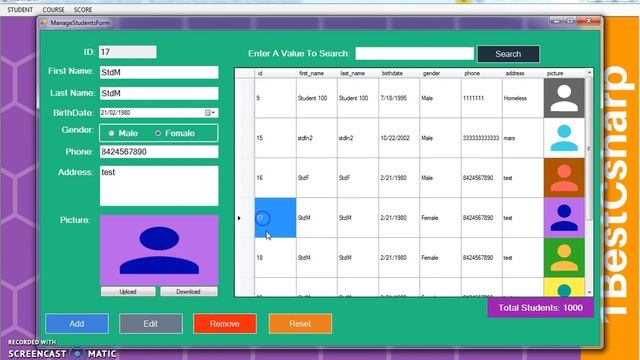Select the id cell with value 15
The width and height of the screenshot is (640, 360).
coord(276,138)
